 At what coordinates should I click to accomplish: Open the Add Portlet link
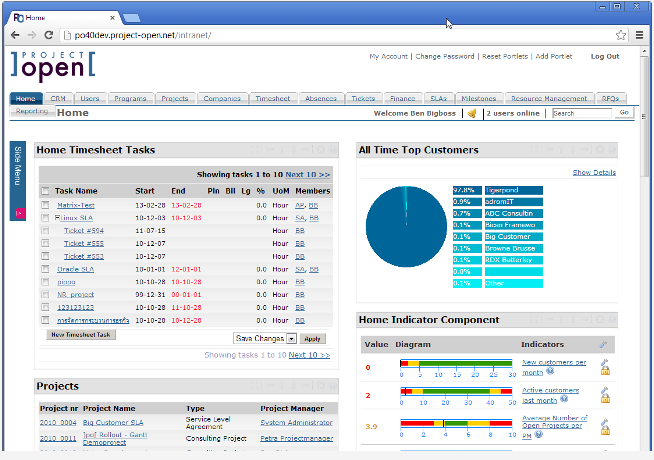[553, 56]
